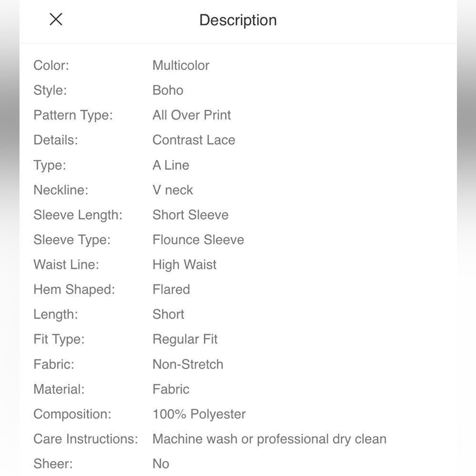Click the Flared hem value
476x476 pixels.
pos(171,289)
